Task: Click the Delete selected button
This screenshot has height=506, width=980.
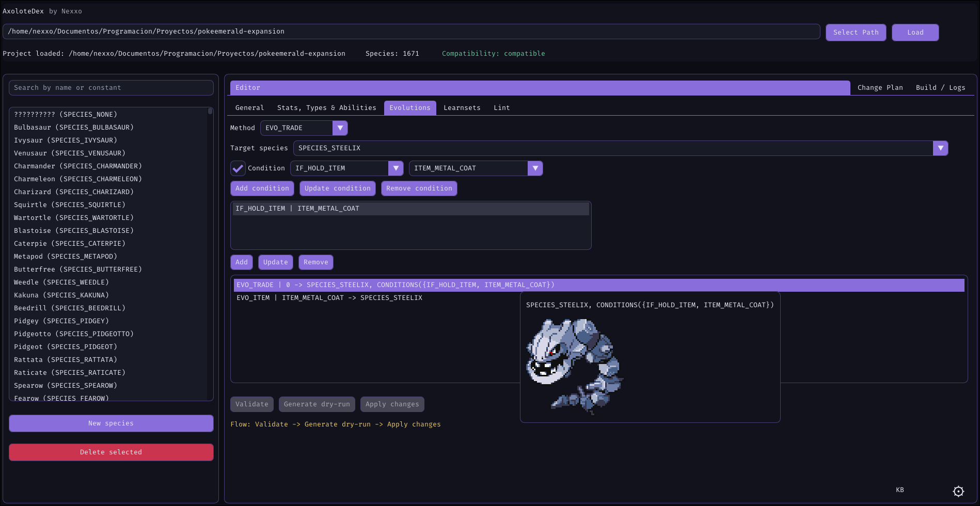Action: point(111,452)
